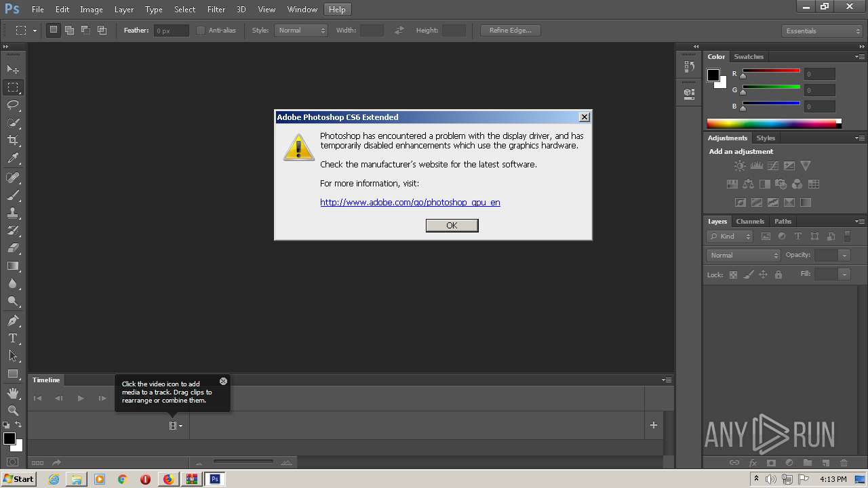Open the Normal blend mode dropdown
Image resolution: width=868 pixels, height=488 pixels.
(x=744, y=256)
